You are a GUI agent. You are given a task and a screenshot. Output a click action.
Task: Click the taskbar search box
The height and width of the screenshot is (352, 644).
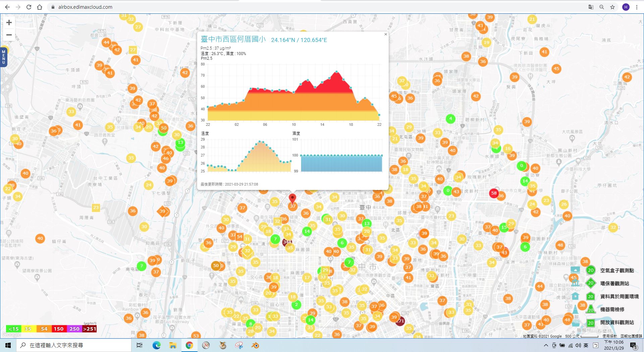pyautogui.click(x=74, y=345)
